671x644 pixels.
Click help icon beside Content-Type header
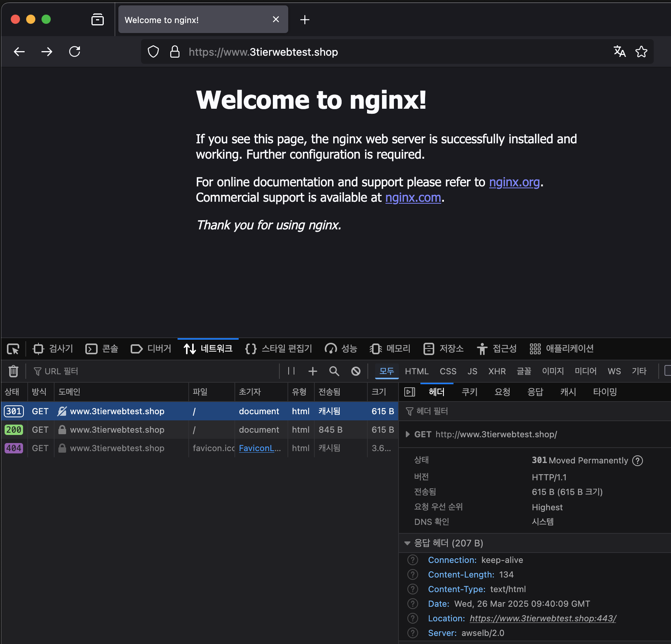413,589
